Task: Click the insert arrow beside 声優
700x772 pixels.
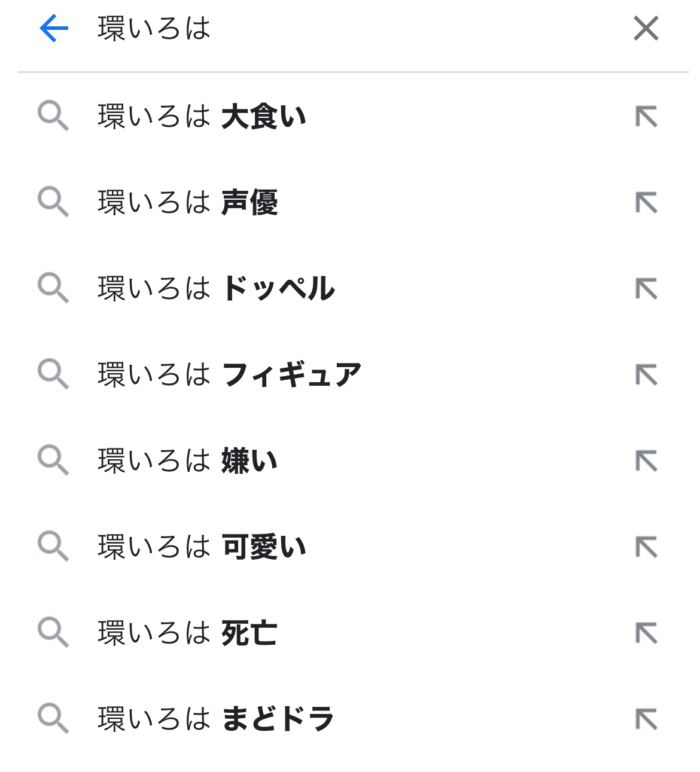Action: point(646,203)
